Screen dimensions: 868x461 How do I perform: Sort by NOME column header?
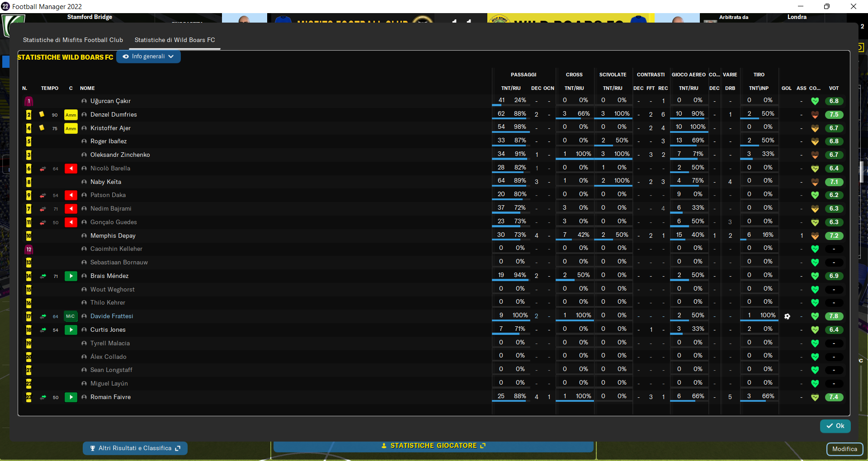pos(87,88)
